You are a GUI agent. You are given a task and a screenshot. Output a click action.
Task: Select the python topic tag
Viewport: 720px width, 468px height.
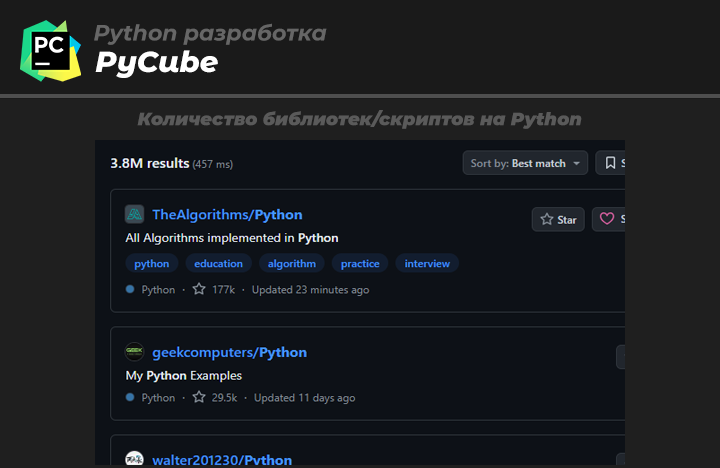[152, 263]
